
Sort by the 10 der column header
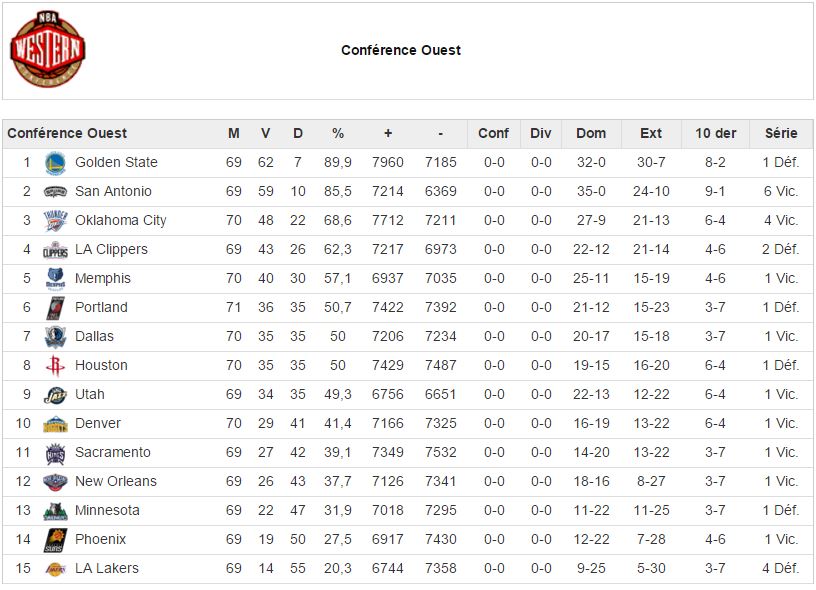716,134
